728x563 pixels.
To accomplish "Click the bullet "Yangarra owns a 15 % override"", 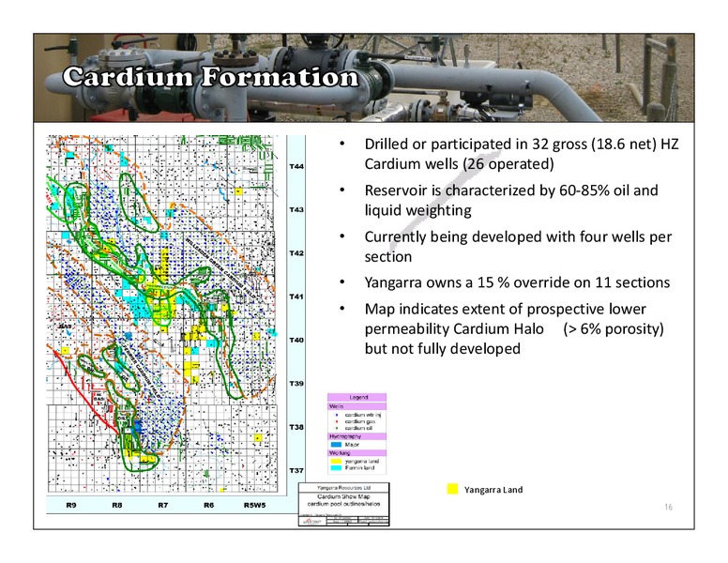I will (517, 282).
